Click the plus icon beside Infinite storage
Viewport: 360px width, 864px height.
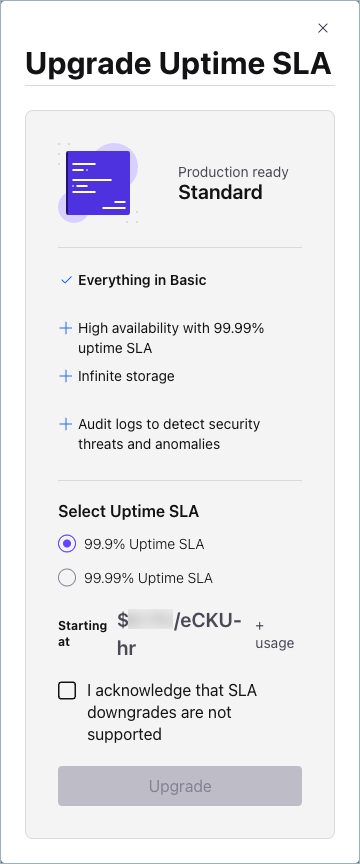click(x=66, y=376)
